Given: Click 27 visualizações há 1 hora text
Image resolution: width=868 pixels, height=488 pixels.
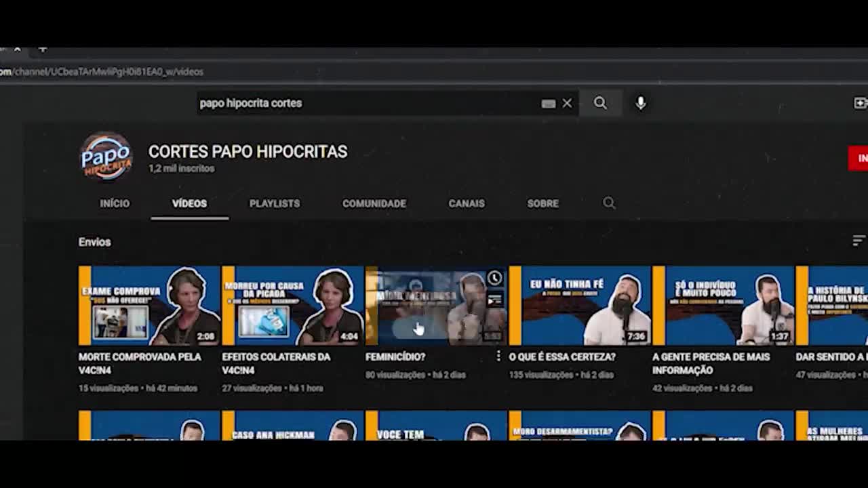Looking at the screenshot, I should pyautogui.click(x=273, y=388).
